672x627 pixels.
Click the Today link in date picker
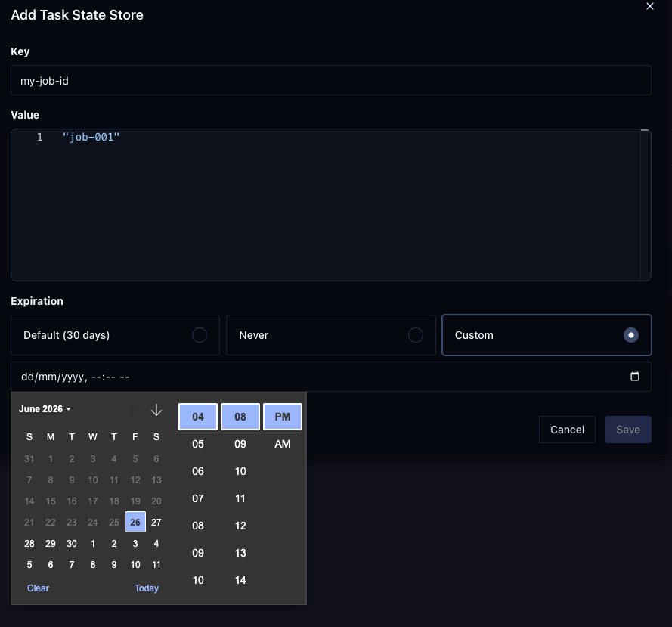[x=147, y=588]
